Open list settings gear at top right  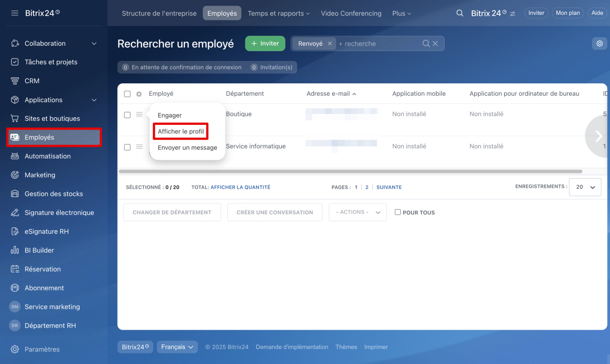(600, 43)
